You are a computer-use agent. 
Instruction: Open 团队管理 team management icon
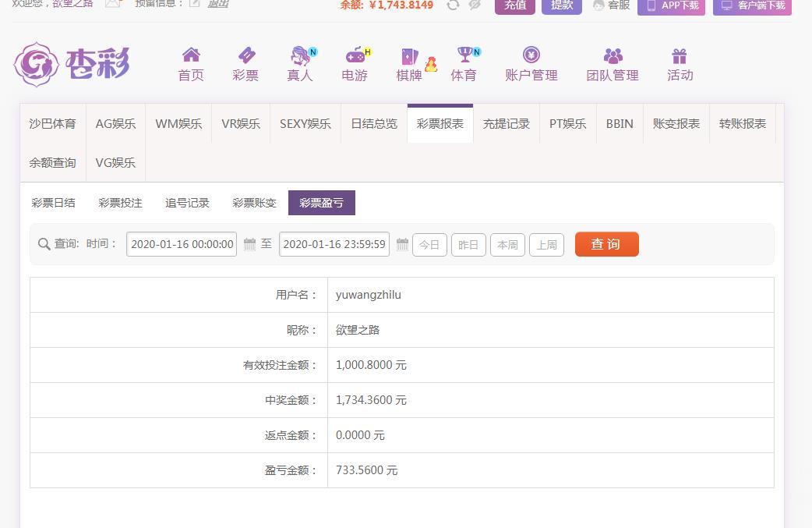coord(613,56)
